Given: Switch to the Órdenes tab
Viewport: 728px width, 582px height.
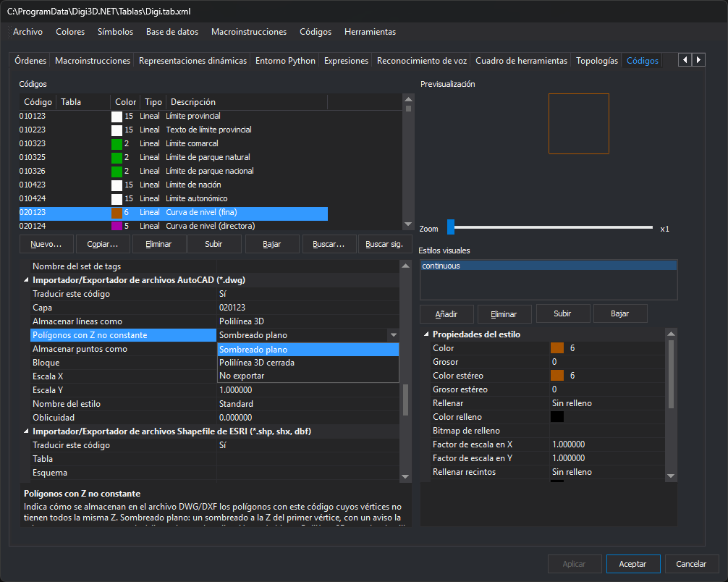Looking at the screenshot, I should 30,61.
